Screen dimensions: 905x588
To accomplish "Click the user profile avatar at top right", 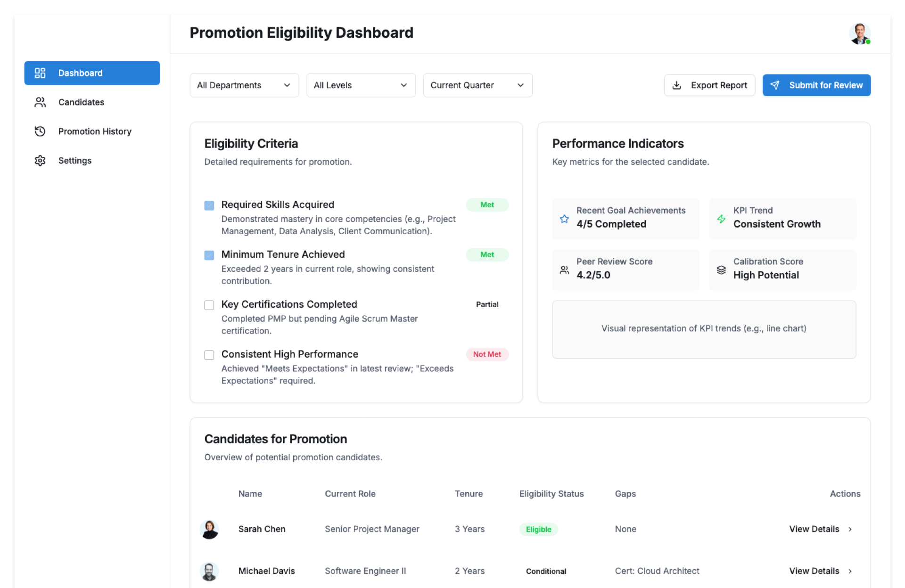I will [859, 33].
